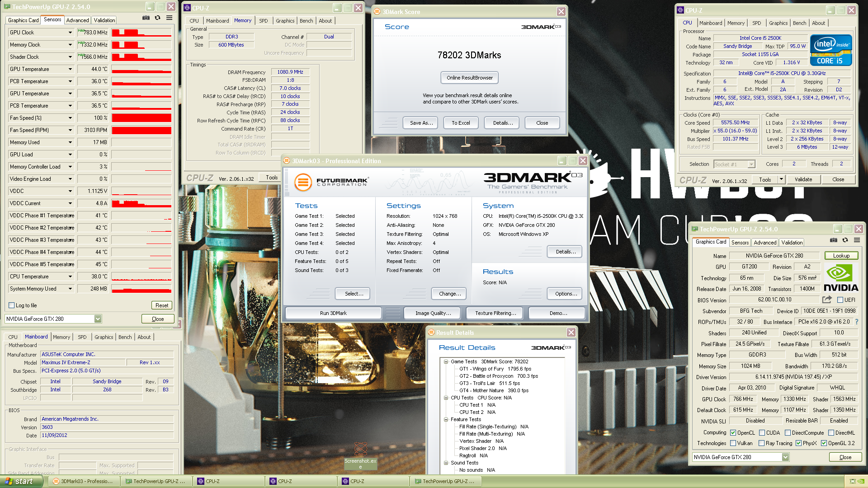Click the CPU-Z title icon of the CPU tab window
Image resolution: width=868 pixels, height=488 pixels.
pyautogui.click(x=680, y=10)
